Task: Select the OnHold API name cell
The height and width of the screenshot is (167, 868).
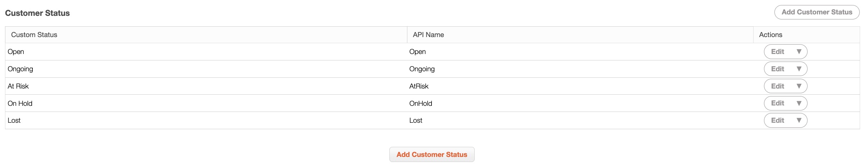Action: pyautogui.click(x=421, y=104)
